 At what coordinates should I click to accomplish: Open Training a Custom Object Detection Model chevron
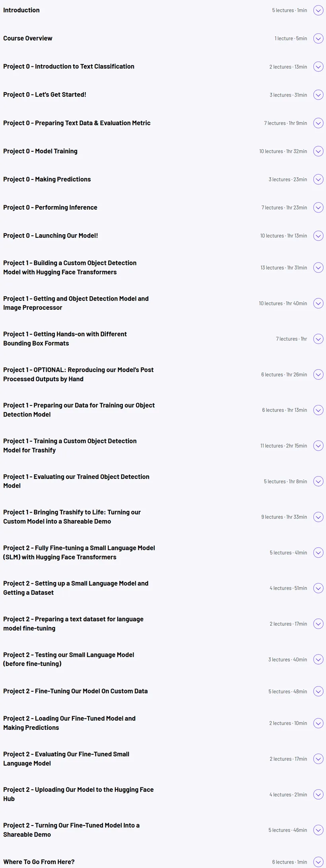[x=318, y=446]
